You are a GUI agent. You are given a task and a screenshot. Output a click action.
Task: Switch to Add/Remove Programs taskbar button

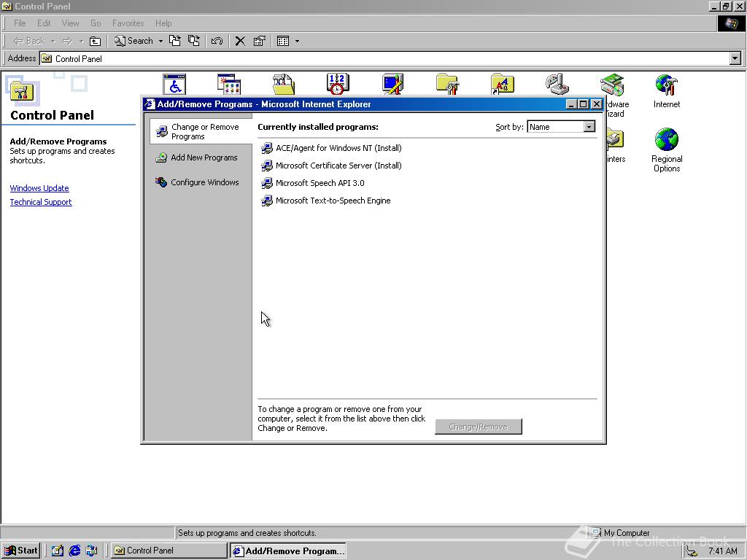(287, 551)
